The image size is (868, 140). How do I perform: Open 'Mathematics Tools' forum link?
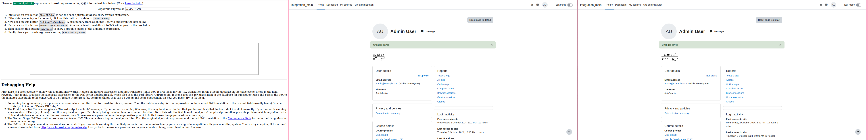pos(240,118)
